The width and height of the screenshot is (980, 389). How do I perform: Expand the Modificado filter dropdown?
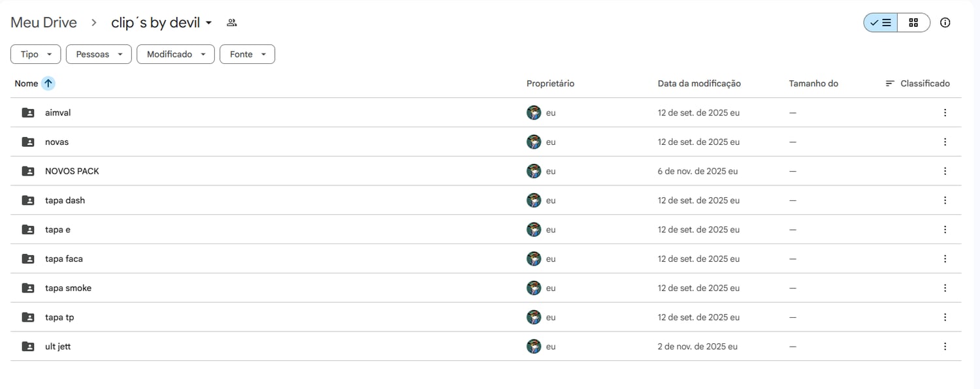[175, 54]
